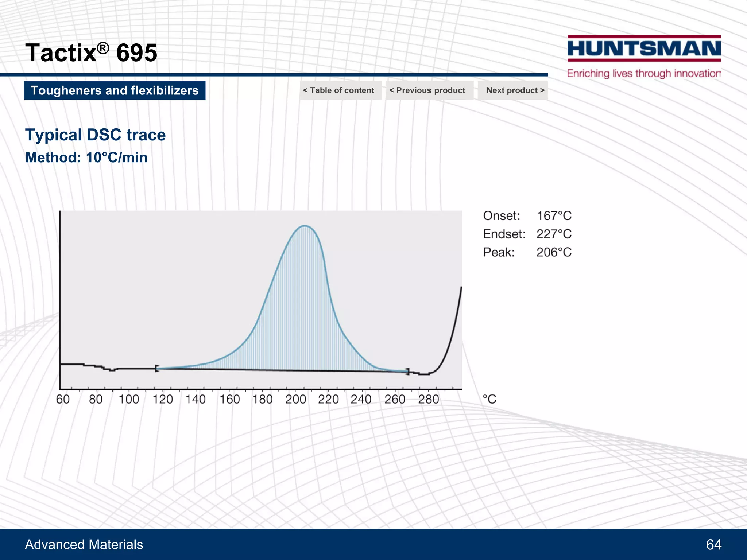Click the peak of the DSC curve

tap(305, 226)
